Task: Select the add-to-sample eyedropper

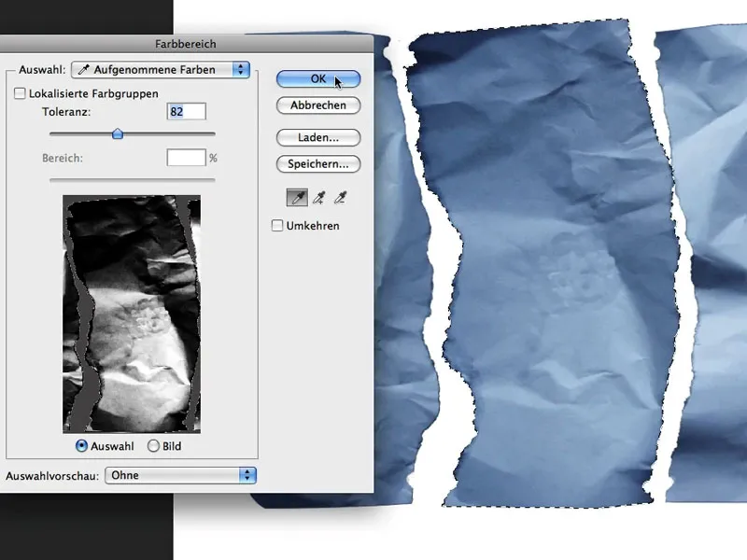Action: point(319,197)
